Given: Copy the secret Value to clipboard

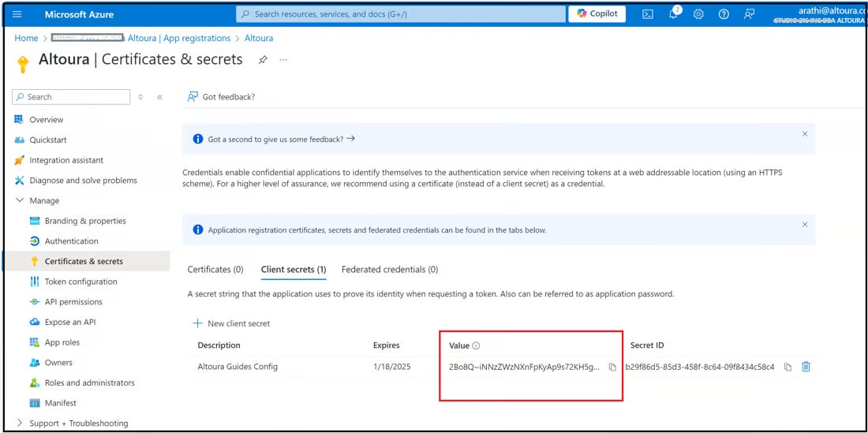Looking at the screenshot, I should (612, 368).
